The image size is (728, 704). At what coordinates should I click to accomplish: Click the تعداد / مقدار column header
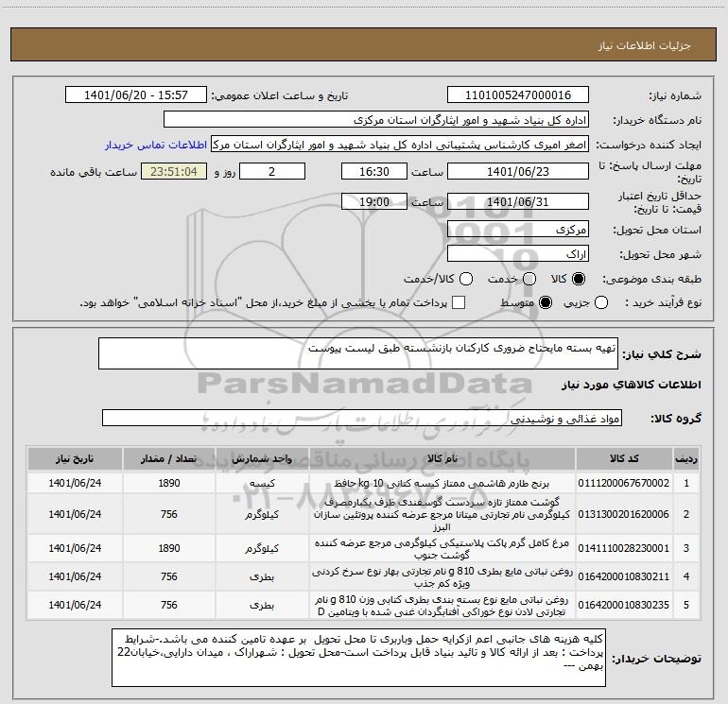point(169,459)
